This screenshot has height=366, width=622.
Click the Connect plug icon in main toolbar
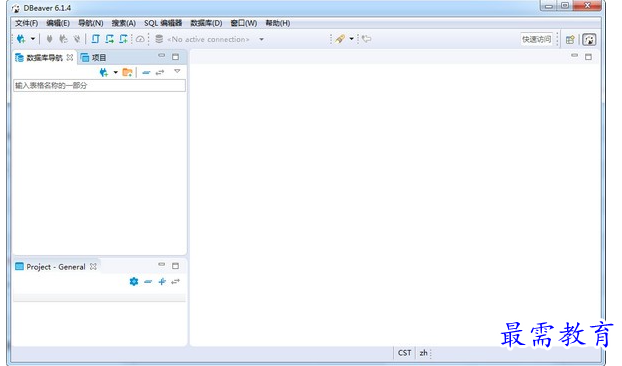pyautogui.click(x=50, y=39)
